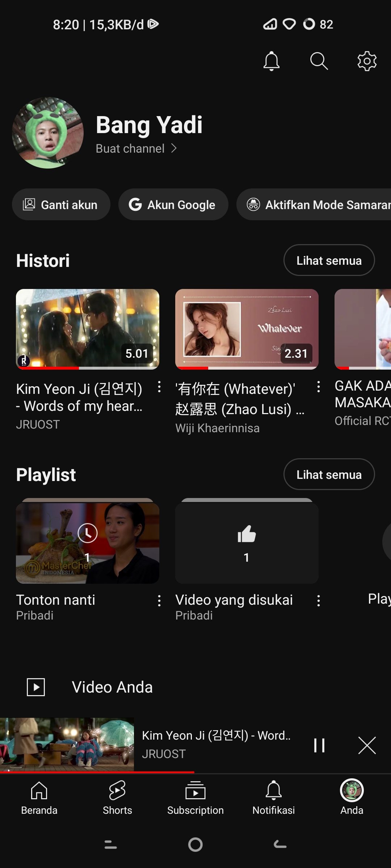Go to Beranda tab

39,797
